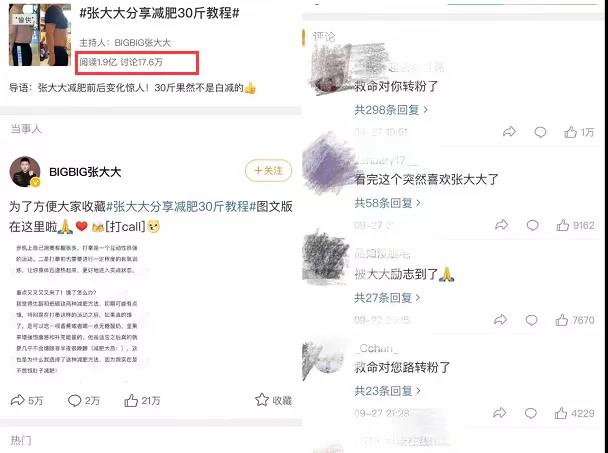The height and width of the screenshot is (453, 608).
Task: Follow BIGBIG张大大 with 关注 button
Action: click(x=268, y=170)
